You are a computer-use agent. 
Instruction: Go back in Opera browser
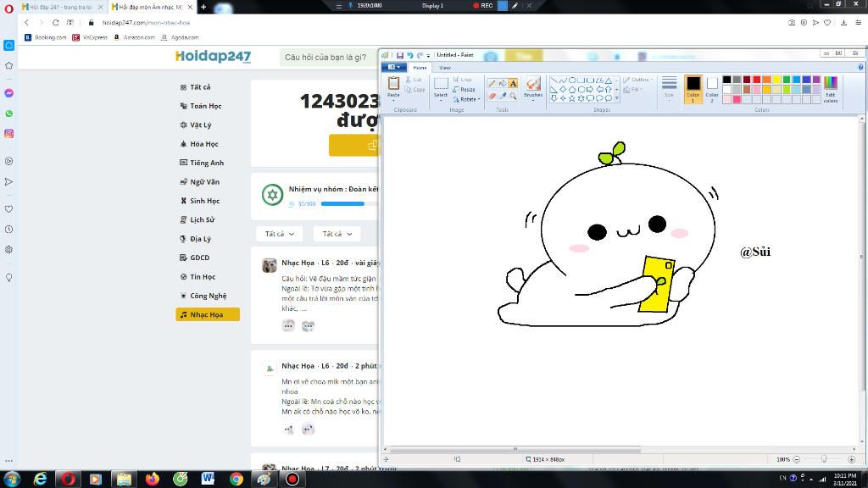click(26, 23)
